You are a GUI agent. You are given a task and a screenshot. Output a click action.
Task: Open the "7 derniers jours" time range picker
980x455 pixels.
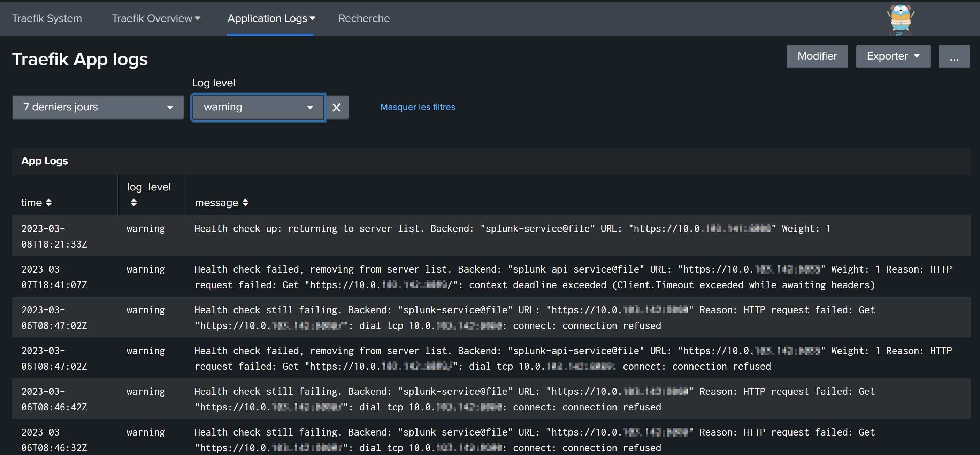(97, 107)
